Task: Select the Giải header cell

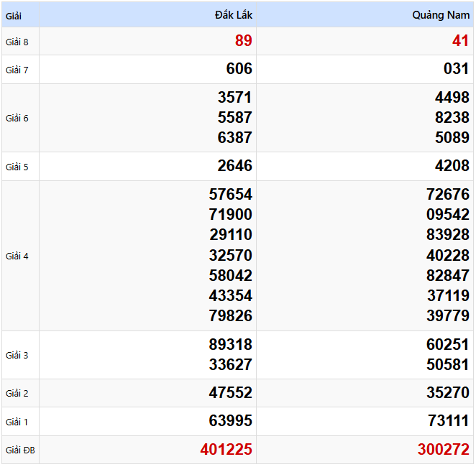Action: (14, 15)
